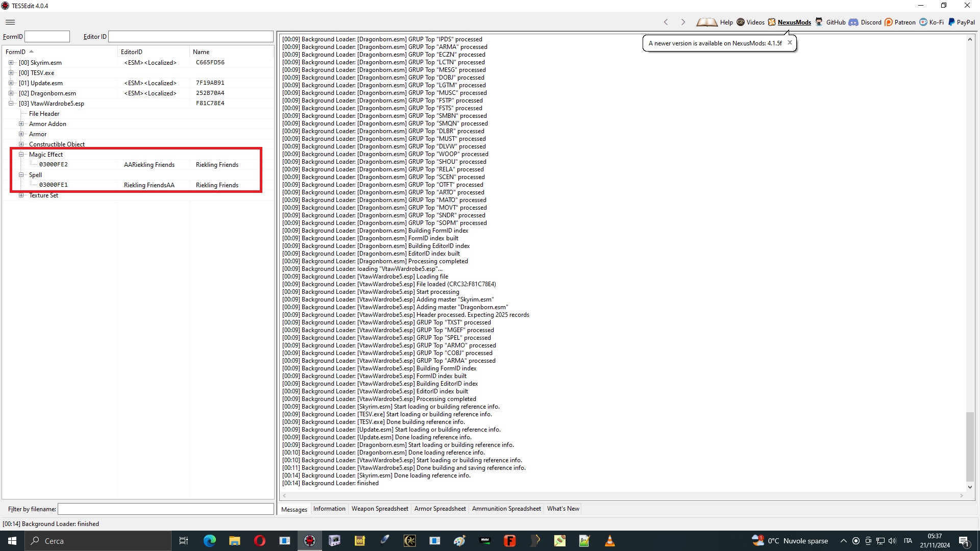Click the forward navigation arrow

[683, 22]
